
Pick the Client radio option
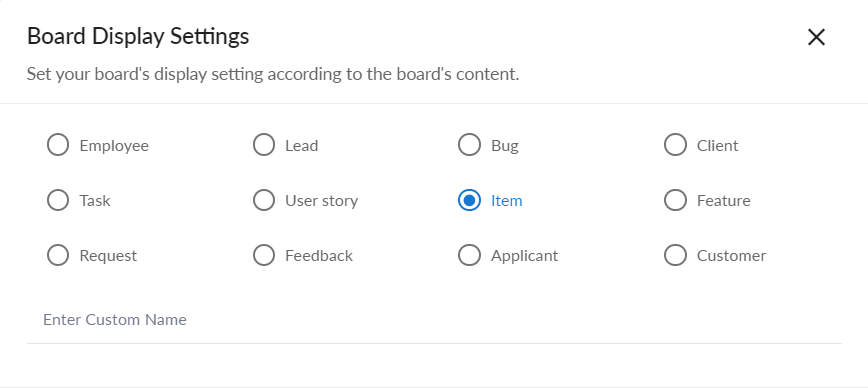coord(675,145)
